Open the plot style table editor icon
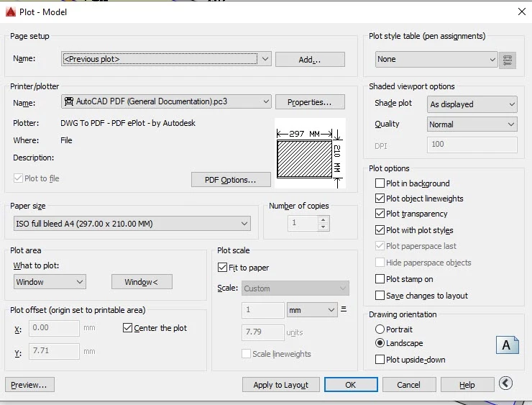This screenshot has height=405, width=532. (x=508, y=60)
